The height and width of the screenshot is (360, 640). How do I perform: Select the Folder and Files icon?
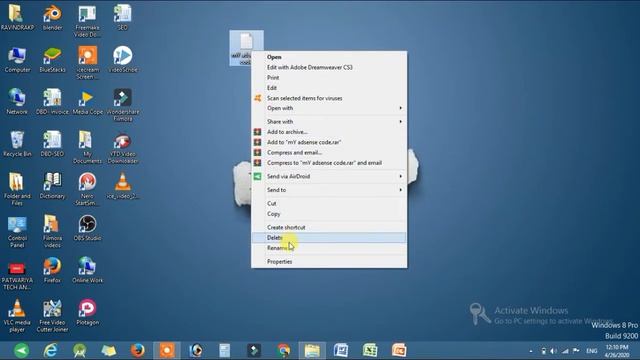(17, 189)
